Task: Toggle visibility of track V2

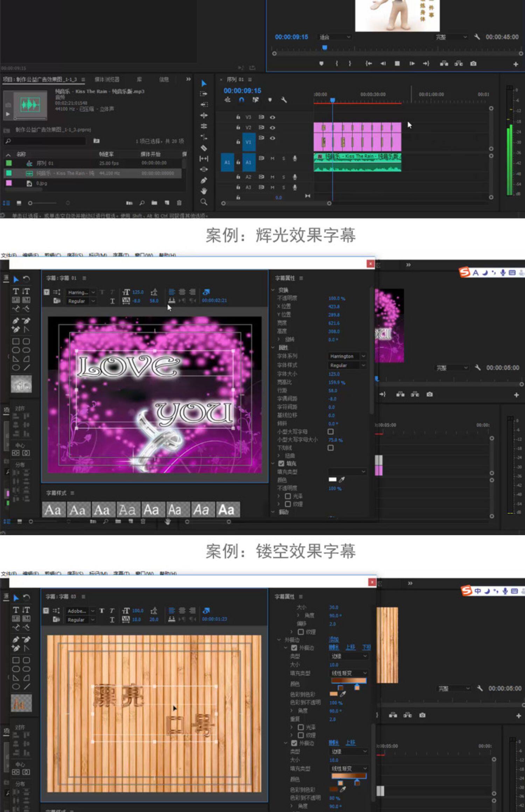Action: pos(272,128)
